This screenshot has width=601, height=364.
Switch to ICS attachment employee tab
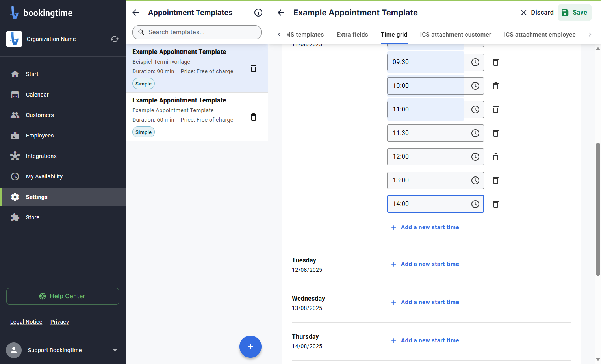coord(540,35)
